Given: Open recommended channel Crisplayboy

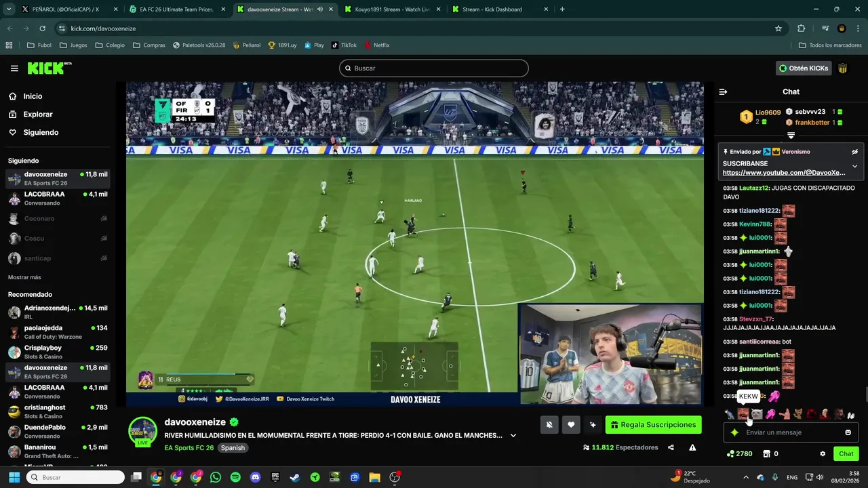Looking at the screenshot, I should click(58, 352).
